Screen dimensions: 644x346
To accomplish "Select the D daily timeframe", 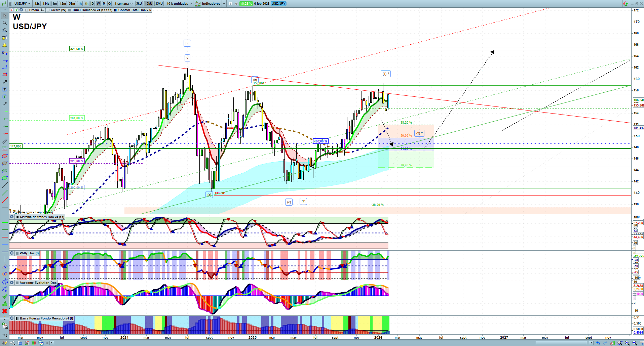I will 92,4.
